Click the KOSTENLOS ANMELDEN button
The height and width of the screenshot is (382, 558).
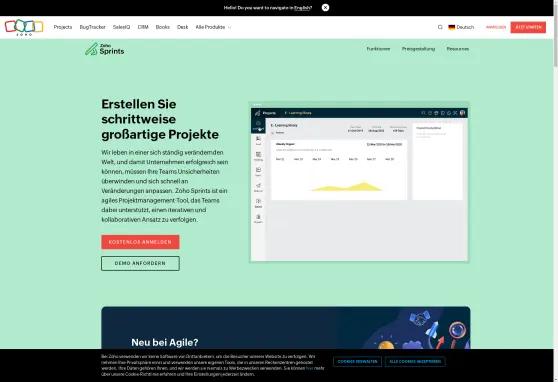coord(140,242)
